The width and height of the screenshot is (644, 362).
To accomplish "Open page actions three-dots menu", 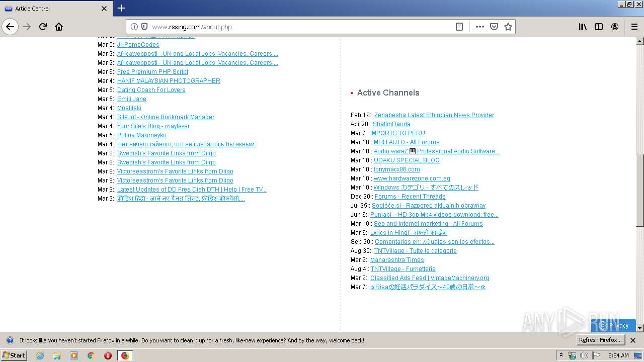I will [480, 27].
